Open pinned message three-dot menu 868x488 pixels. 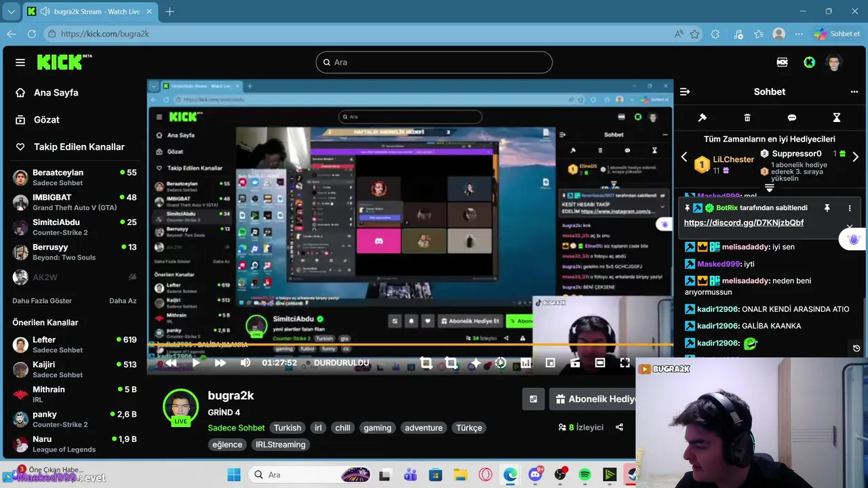point(850,208)
